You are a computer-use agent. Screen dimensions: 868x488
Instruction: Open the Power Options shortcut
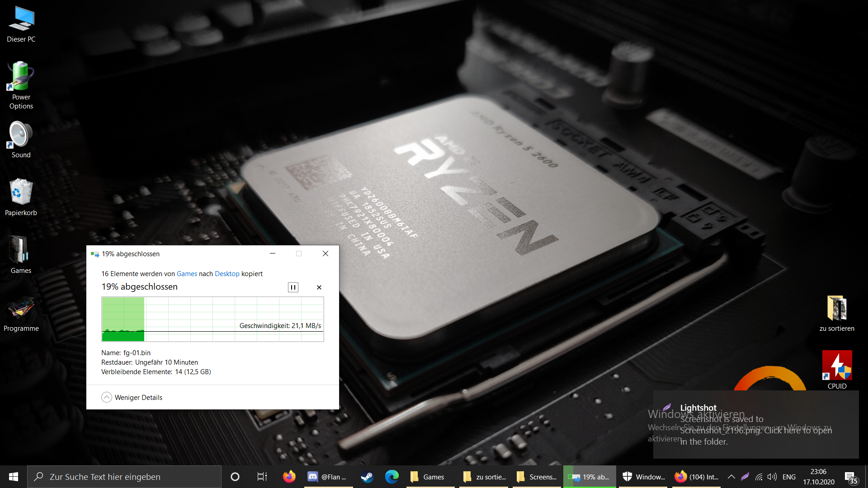[x=21, y=85]
